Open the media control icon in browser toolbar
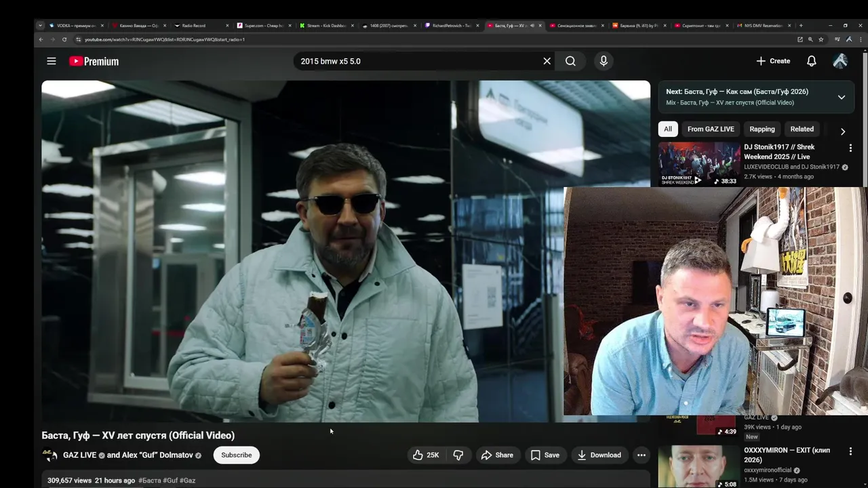 point(837,39)
